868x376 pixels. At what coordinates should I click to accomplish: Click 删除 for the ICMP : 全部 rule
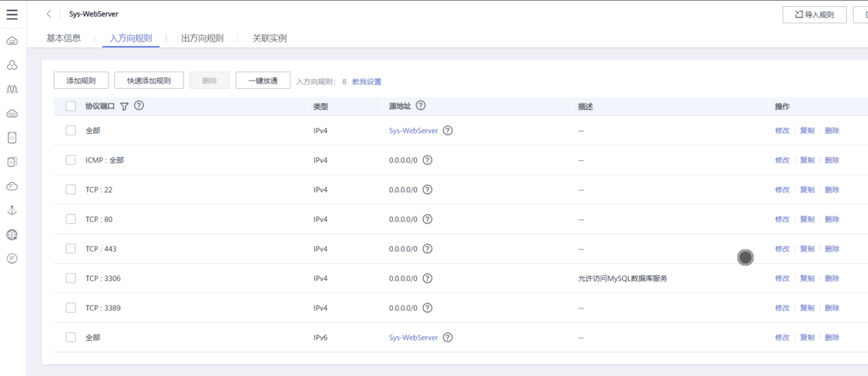(x=832, y=159)
